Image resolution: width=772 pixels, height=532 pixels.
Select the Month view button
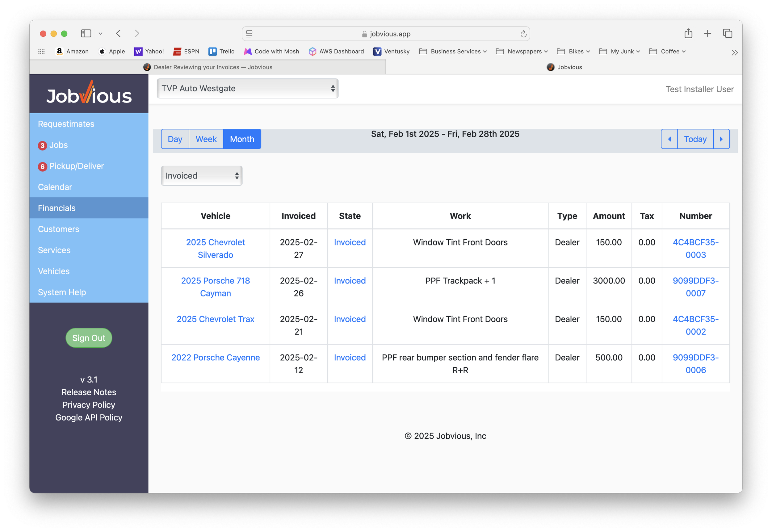242,139
